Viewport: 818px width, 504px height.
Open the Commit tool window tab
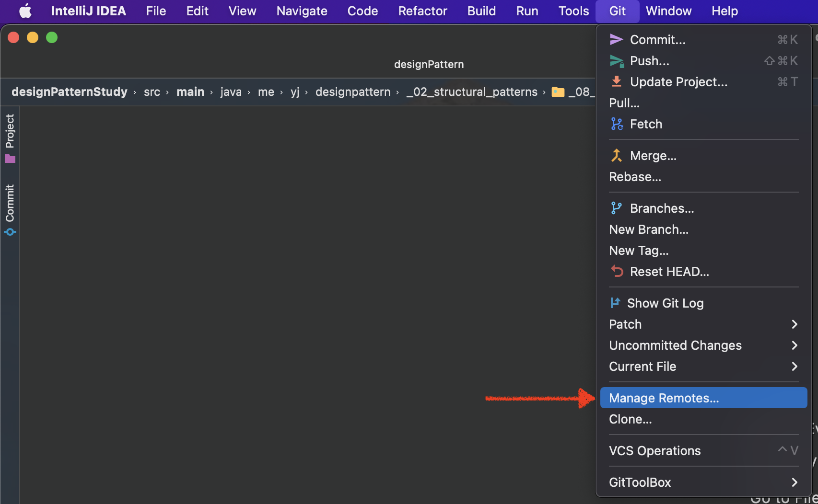[x=10, y=210]
